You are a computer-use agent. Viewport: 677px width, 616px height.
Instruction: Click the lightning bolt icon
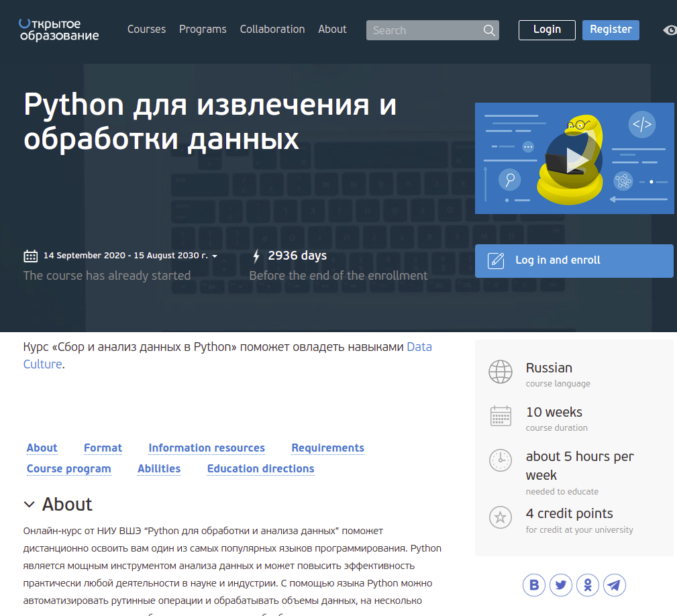point(256,256)
